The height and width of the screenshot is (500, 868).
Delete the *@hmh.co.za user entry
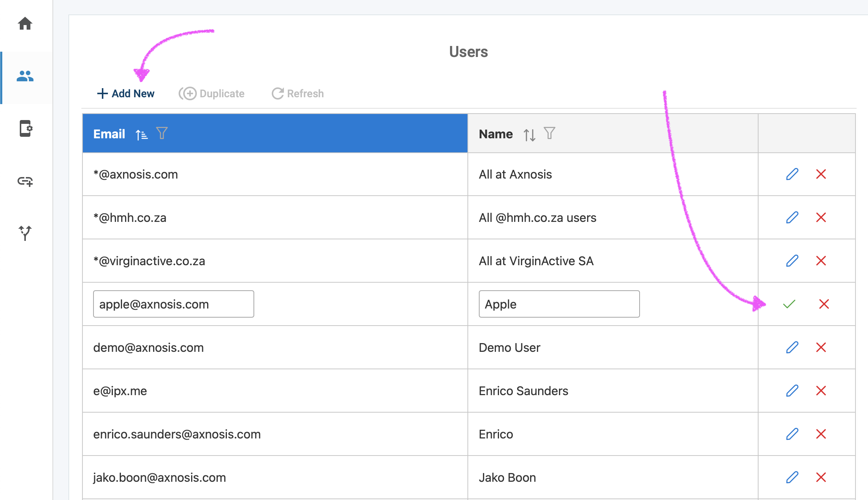pyautogui.click(x=821, y=217)
